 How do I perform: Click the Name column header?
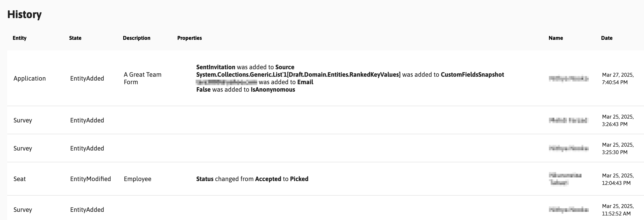(x=556, y=38)
